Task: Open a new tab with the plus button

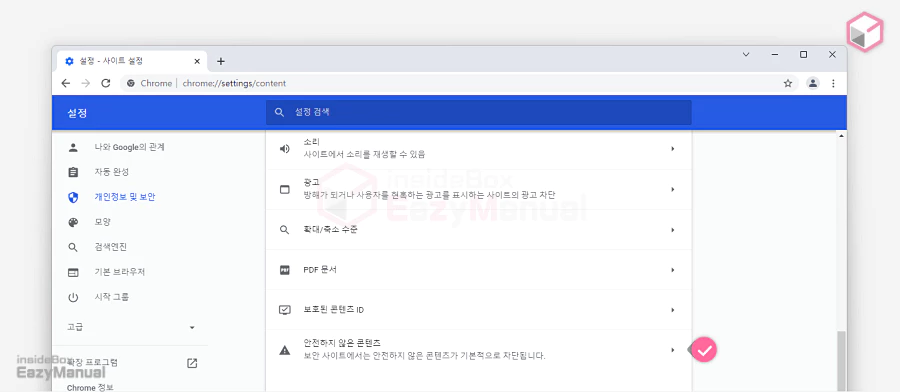Action: (x=220, y=61)
